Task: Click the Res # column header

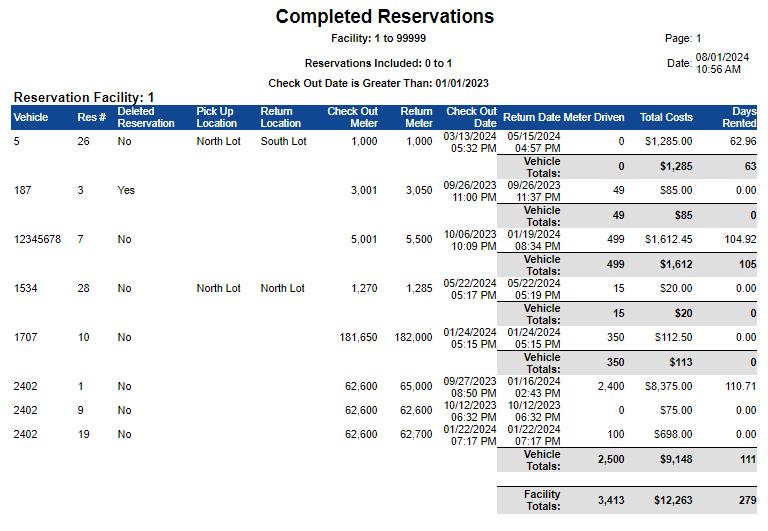Action: tap(92, 117)
